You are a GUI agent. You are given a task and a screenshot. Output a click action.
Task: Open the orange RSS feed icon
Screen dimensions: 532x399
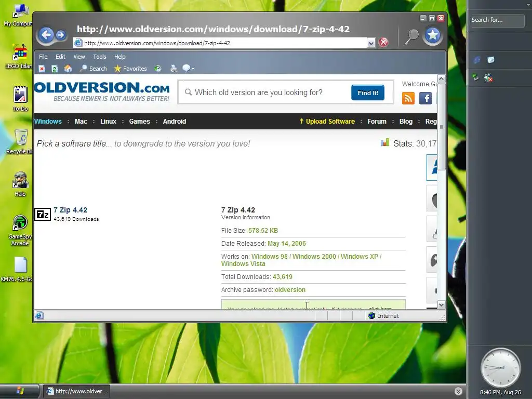click(x=408, y=98)
